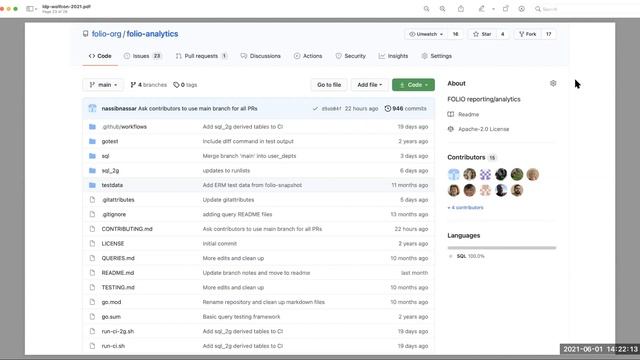The image size is (640, 360).
Task: Click nassibnassar author avatar in commit bar
Action: coord(93,109)
